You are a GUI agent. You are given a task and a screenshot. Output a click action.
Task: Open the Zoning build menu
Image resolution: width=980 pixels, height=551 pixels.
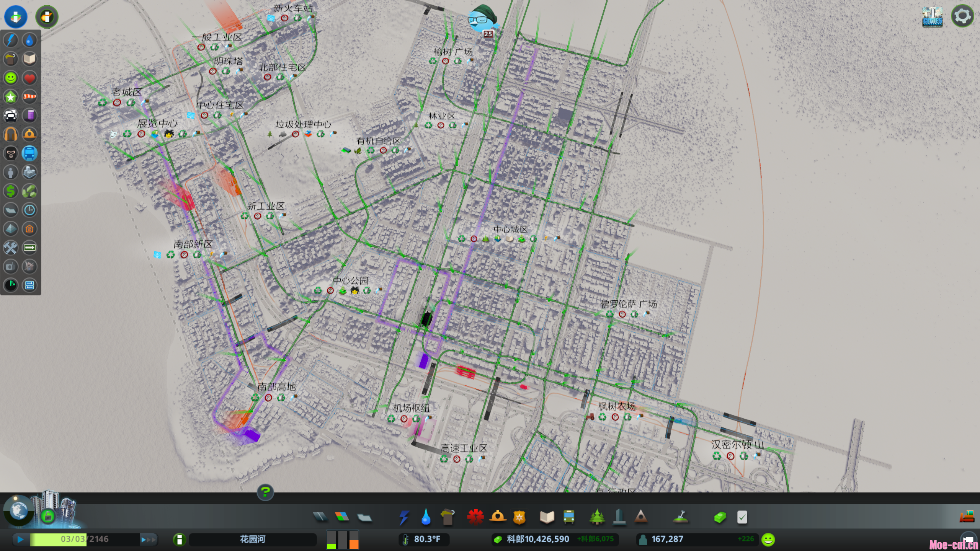point(342,517)
